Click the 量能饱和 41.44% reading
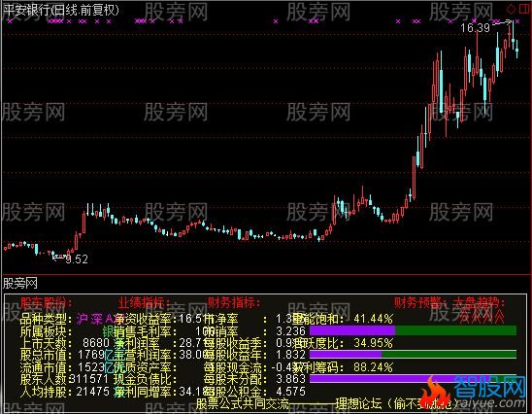The image size is (532, 414). pyautogui.click(x=373, y=319)
